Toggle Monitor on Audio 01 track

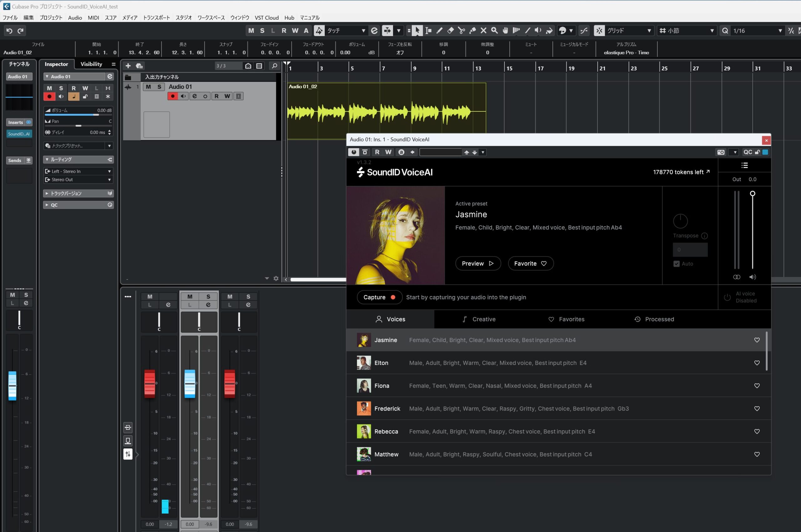click(x=183, y=96)
